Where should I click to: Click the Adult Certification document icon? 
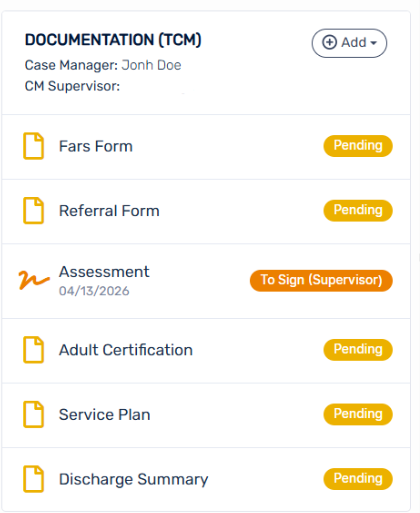coord(33,350)
